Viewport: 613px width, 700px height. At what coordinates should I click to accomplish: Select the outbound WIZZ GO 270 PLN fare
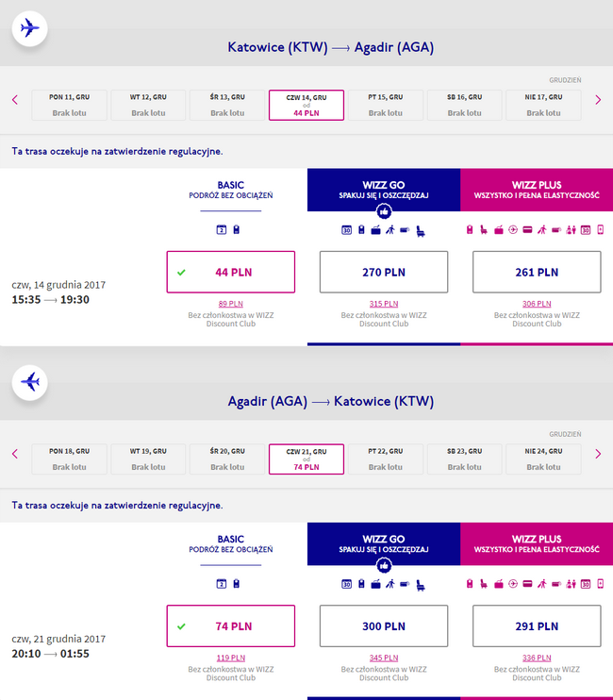tap(384, 272)
